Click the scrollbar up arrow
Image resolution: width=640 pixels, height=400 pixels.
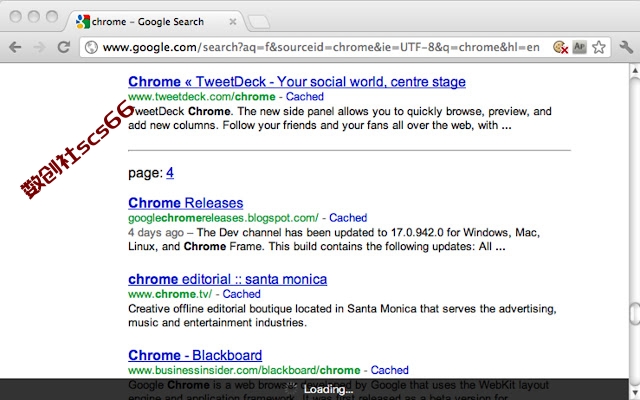click(635, 70)
